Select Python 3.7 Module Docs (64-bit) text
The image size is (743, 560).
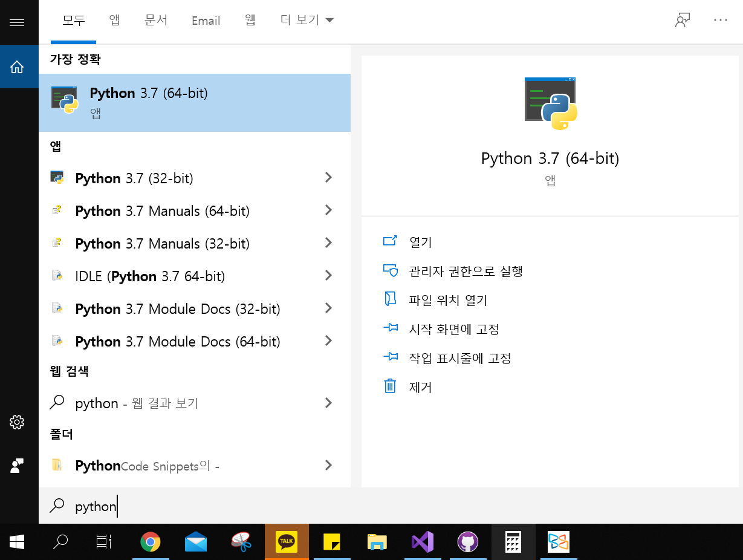(x=178, y=342)
